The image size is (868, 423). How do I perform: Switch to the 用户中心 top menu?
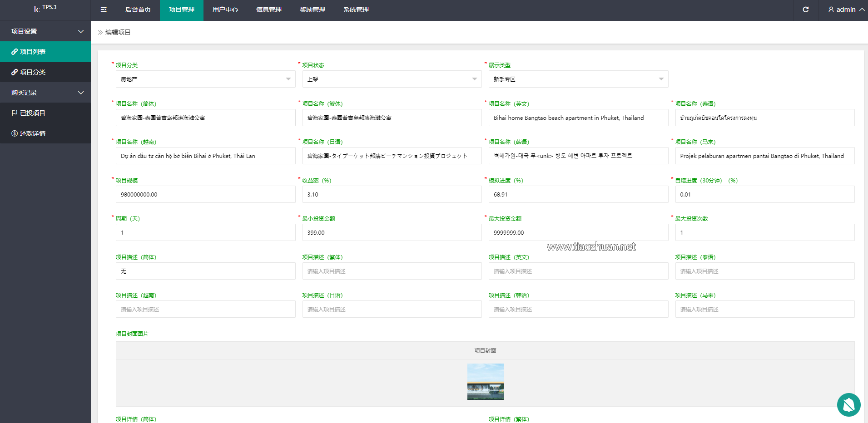225,10
